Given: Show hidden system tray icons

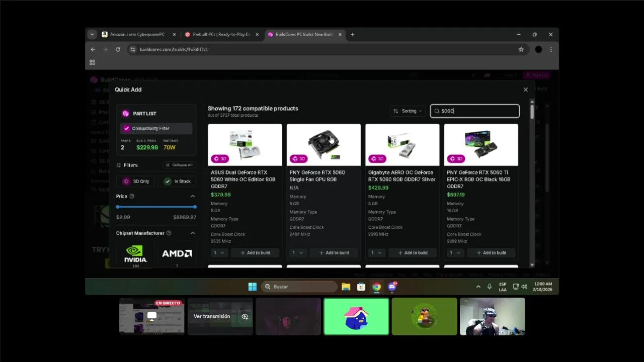Looking at the screenshot, I should click(478, 287).
